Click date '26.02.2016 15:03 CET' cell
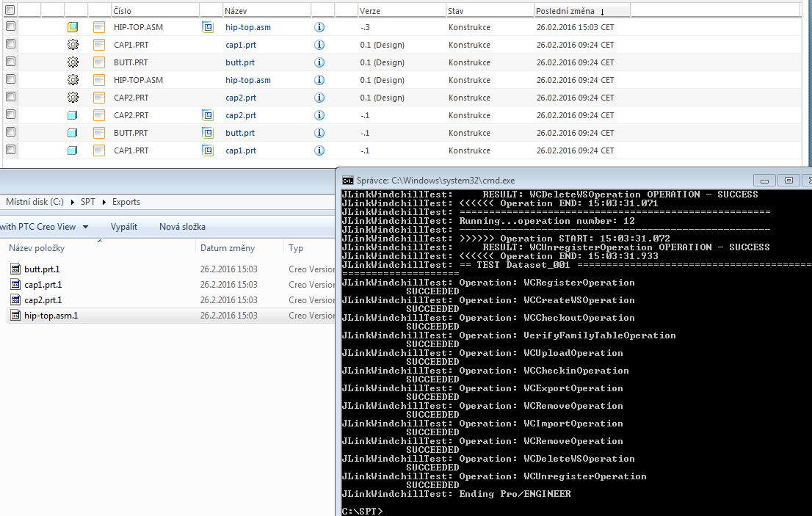The image size is (812, 516). [576, 27]
